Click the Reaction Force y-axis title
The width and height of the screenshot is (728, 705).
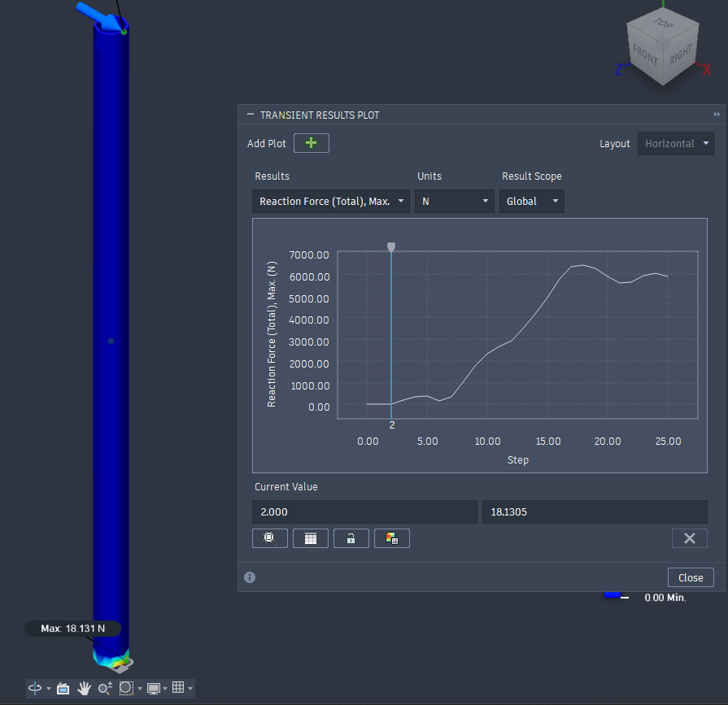pyautogui.click(x=272, y=334)
